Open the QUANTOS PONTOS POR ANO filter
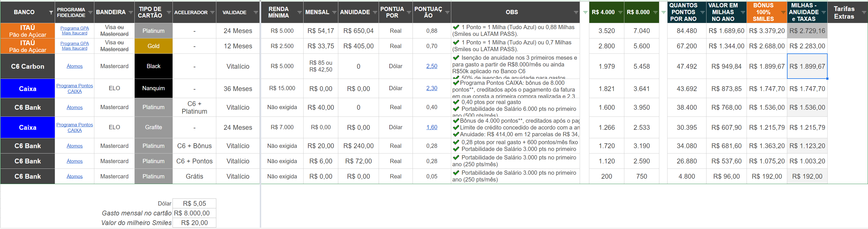The image size is (868, 229). pyautogui.click(x=703, y=12)
